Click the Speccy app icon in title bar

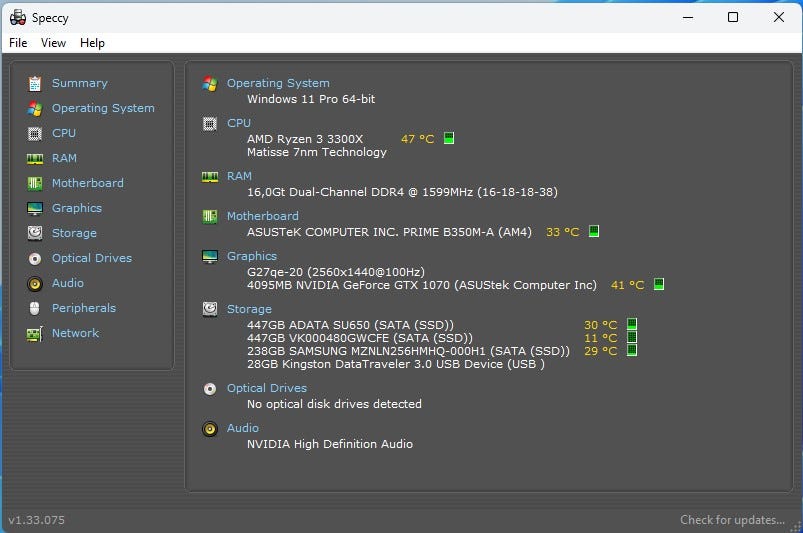18,17
